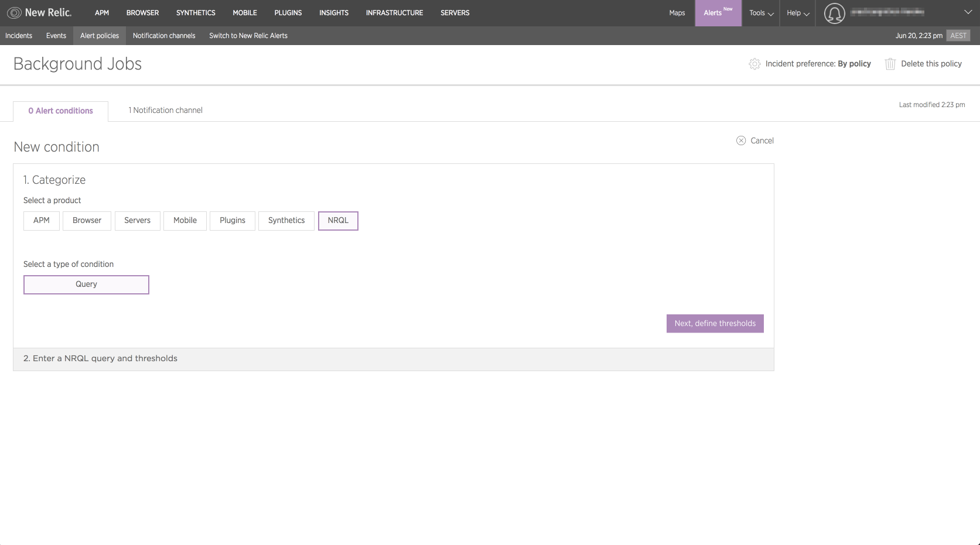Open the user account avatar icon
Viewport: 980px width, 545px height.
(x=834, y=13)
